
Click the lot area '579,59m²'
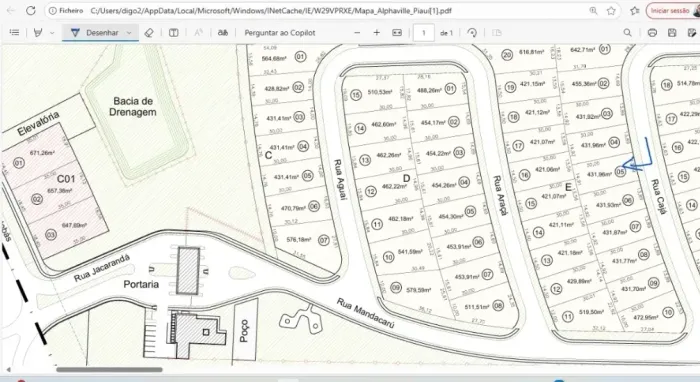click(x=418, y=290)
